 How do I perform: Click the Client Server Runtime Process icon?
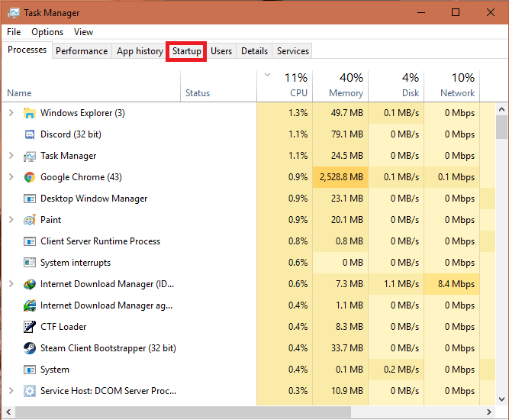30,241
